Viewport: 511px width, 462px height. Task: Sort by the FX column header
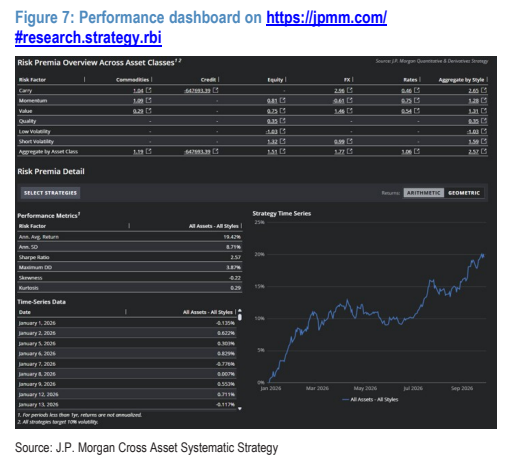[x=347, y=80]
